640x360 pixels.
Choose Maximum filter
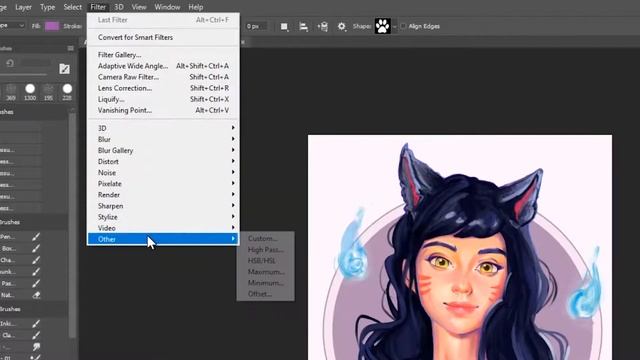[x=265, y=271]
